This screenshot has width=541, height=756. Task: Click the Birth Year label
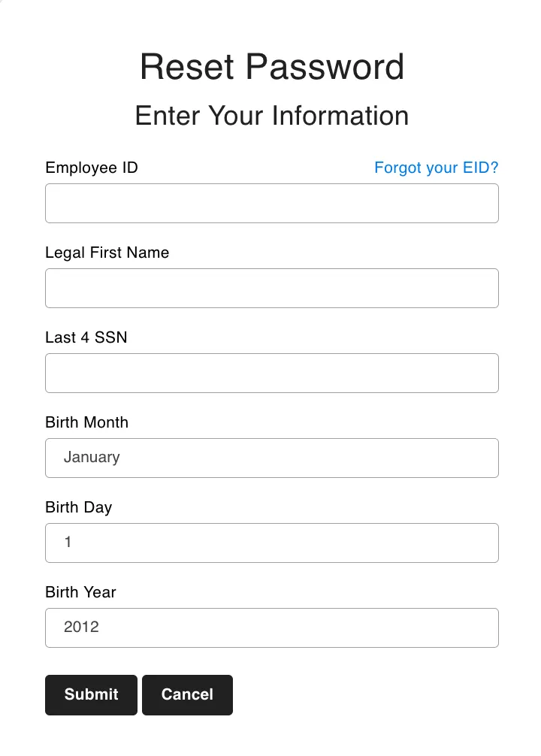pyautogui.click(x=80, y=592)
